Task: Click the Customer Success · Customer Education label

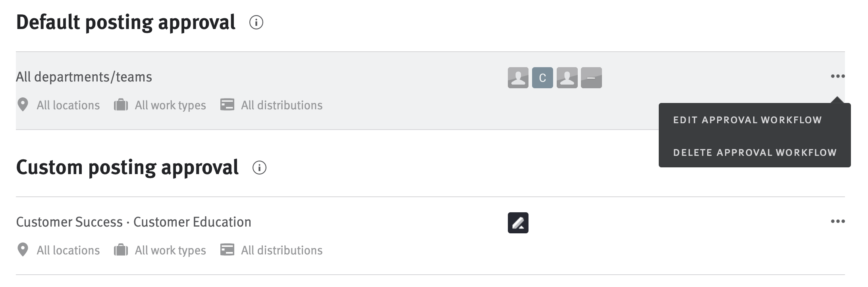Action: coord(134,222)
